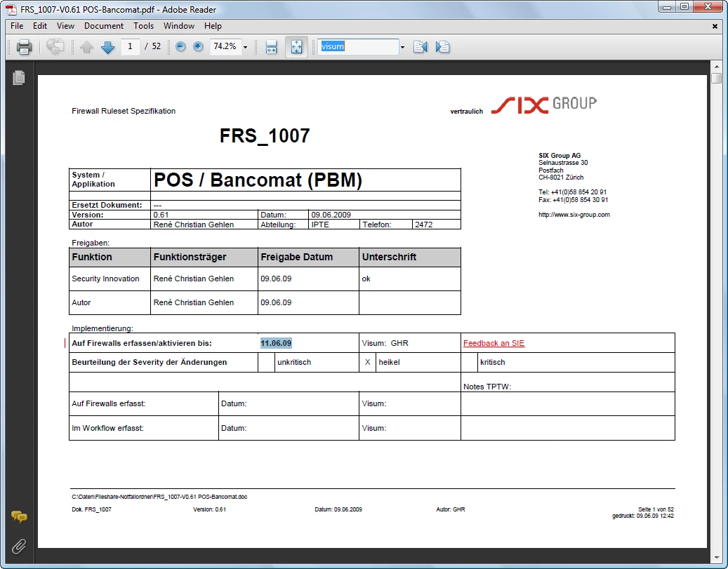Image resolution: width=728 pixels, height=569 pixels.
Task: Open the Document menu
Action: point(103,26)
